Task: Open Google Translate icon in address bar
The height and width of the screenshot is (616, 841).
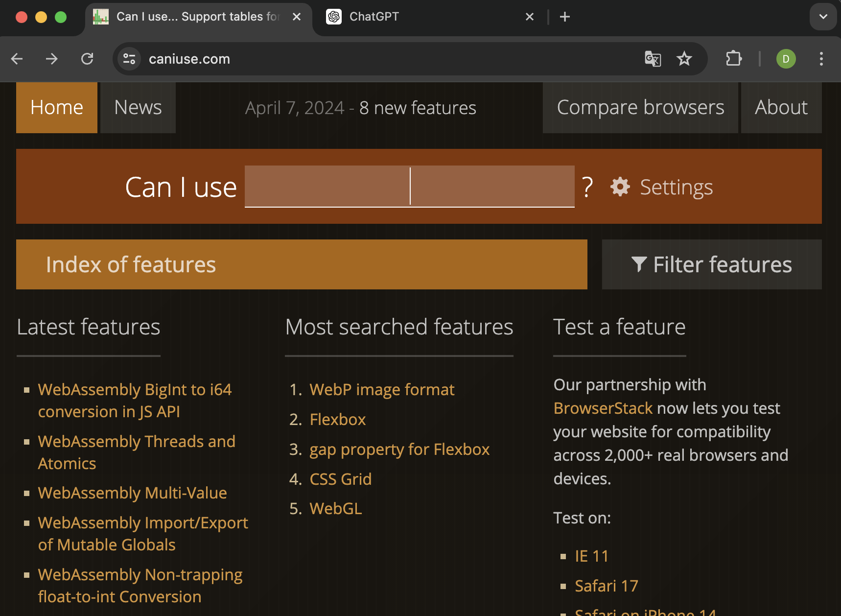Action: [653, 59]
